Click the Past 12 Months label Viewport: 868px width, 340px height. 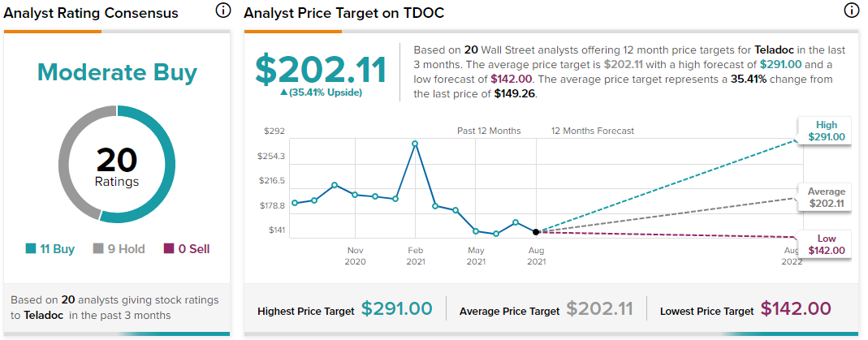[489, 131]
